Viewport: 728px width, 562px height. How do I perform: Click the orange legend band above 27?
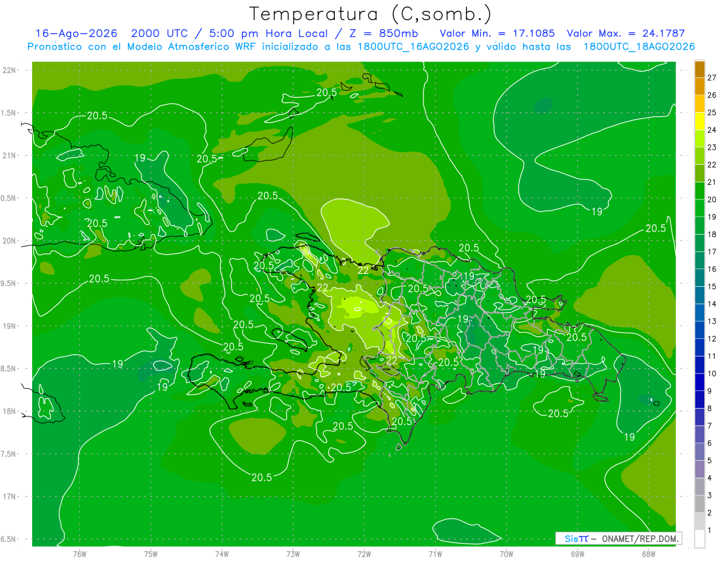(699, 69)
